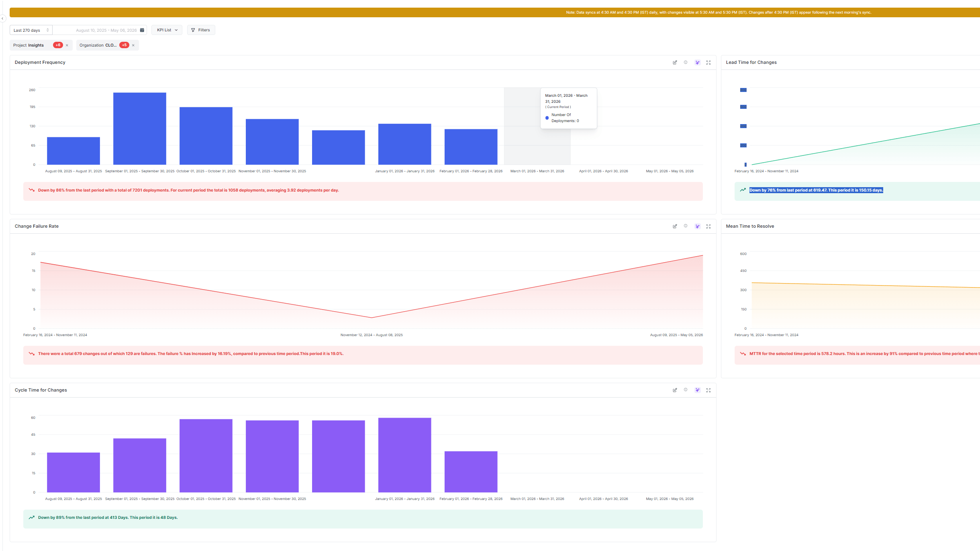Select the September 2025 deployment bar
This screenshot has height=551, width=980.
[x=140, y=129]
